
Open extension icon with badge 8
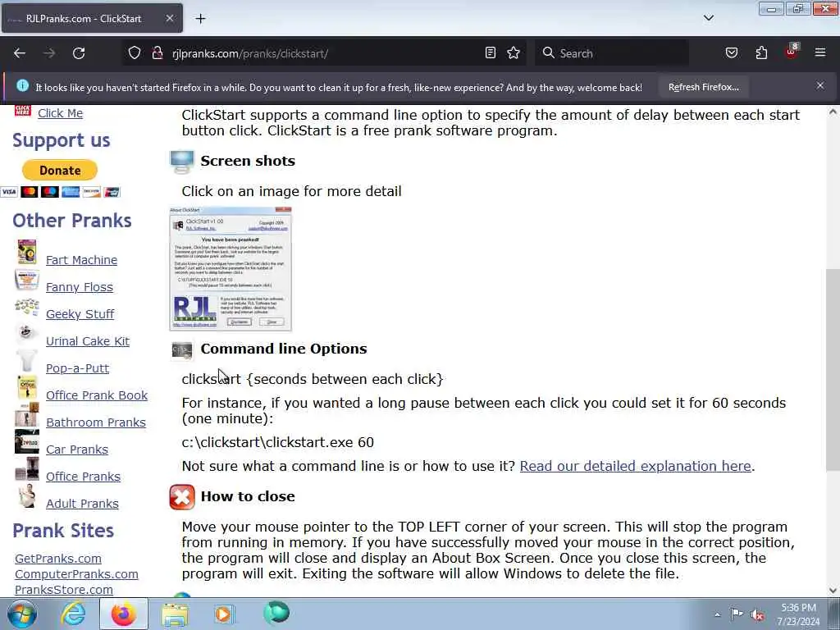click(792, 52)
